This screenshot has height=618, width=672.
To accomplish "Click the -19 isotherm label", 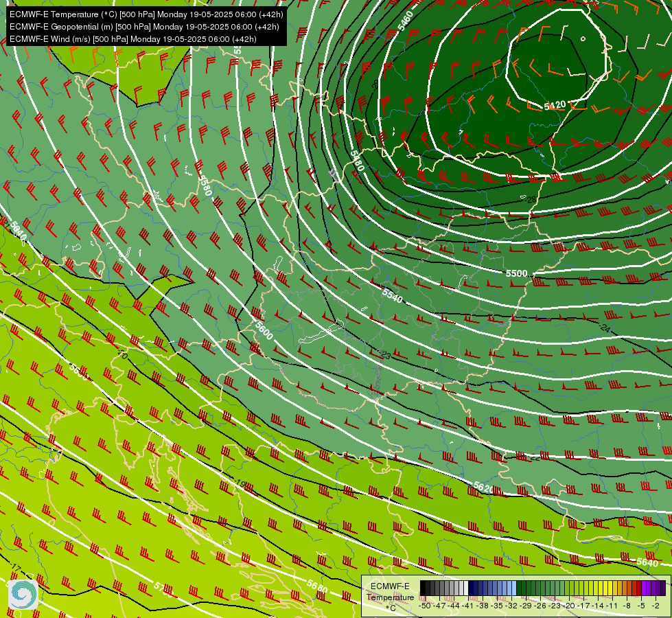I will (240, 484).
